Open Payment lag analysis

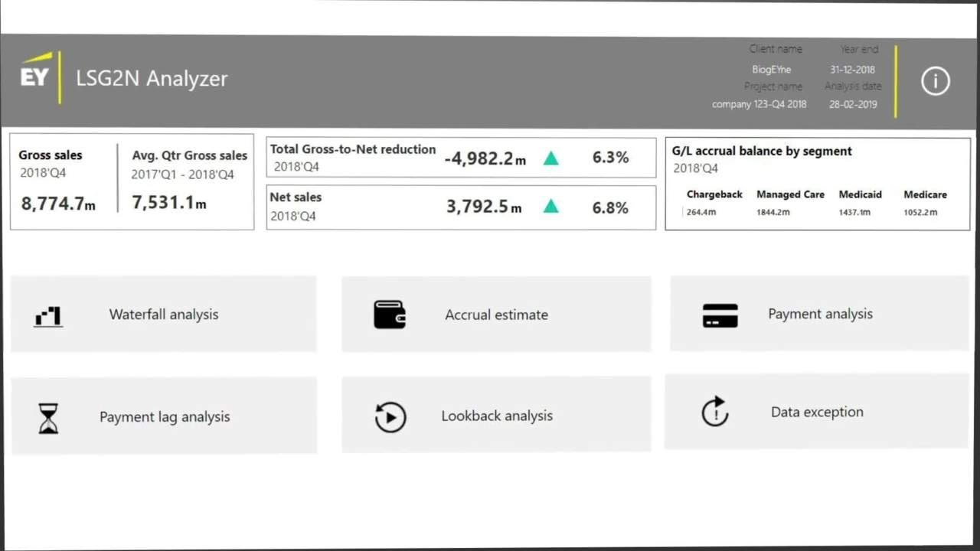pos(164,416)
